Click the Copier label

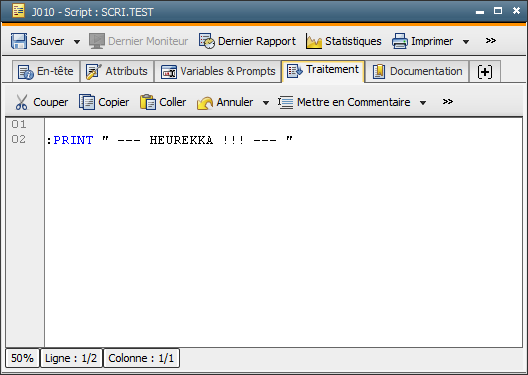click(x=113, y=102)
